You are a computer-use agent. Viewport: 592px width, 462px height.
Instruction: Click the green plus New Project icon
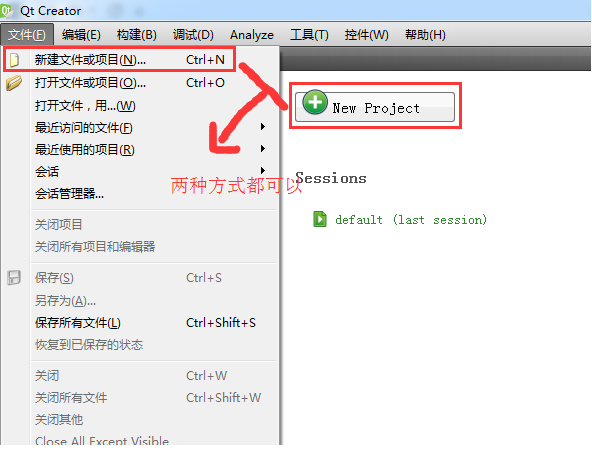click(315, 102)
